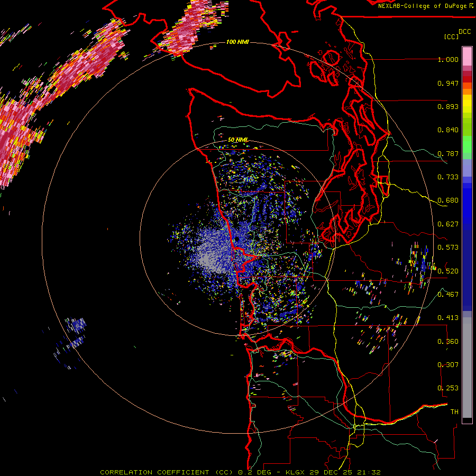The width and height of the screenshot is (476, 476).
Task: Select the 0.307 scale value
Action: coord(448,364)
